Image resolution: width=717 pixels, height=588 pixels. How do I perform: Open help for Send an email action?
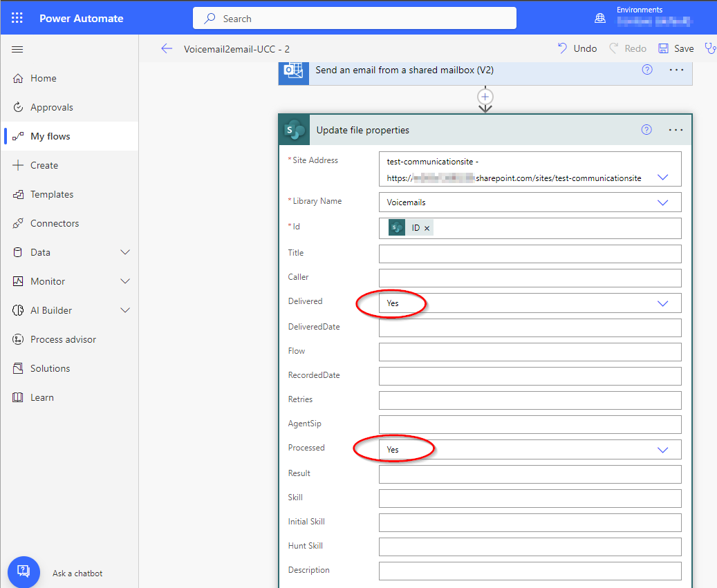(647, 70)
